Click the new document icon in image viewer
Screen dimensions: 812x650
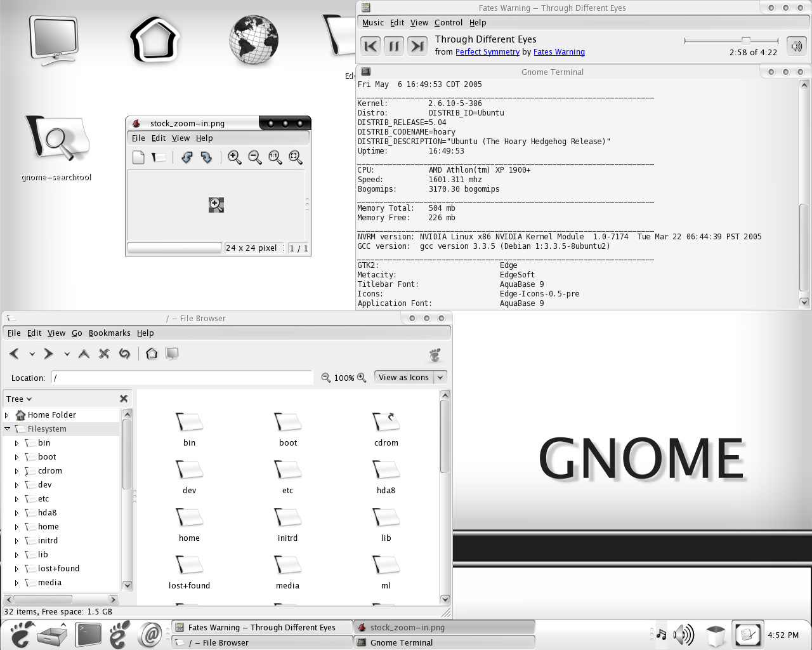coord(138,157)
